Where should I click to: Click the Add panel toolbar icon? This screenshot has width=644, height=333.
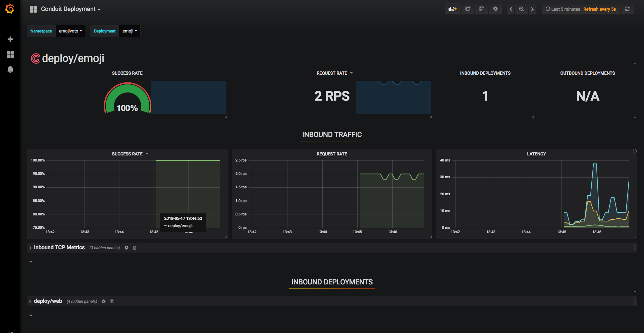pyautogui.click(x=452, y=9)
